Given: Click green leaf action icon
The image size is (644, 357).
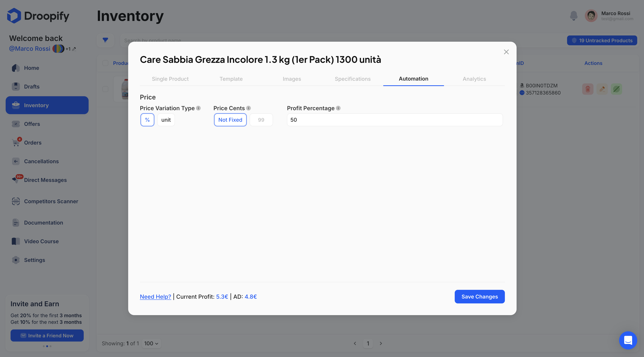Looking at the screenshot, I should click(616, 89).
